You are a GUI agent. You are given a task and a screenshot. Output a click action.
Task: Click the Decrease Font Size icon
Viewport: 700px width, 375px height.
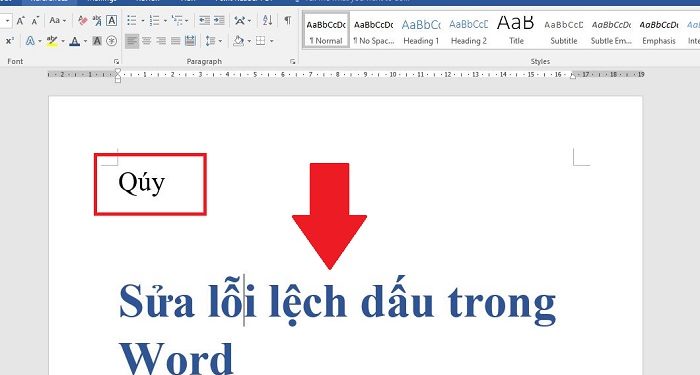click(36, 21)
